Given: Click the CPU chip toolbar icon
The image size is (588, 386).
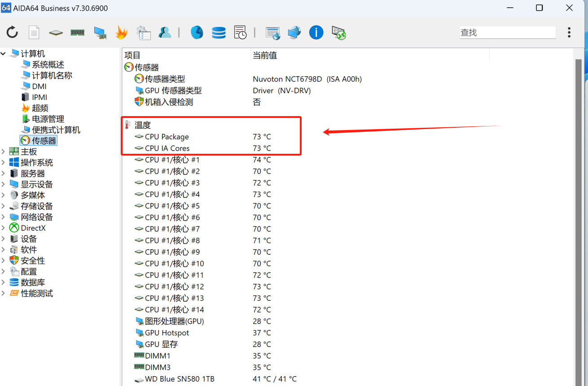Looking at the screenshot, I should (x=56, y=32).
